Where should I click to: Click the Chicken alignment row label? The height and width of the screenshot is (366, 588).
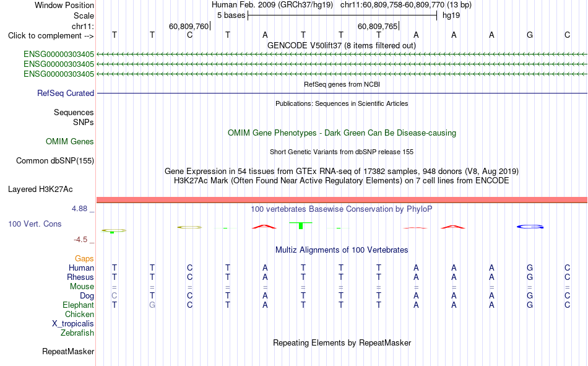(x=79, y=314)
